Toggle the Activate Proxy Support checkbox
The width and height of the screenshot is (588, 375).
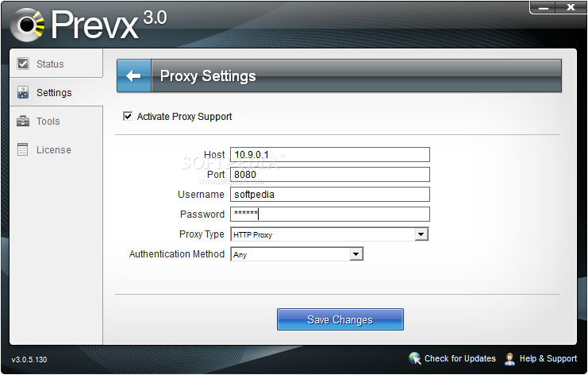[128, 116]
